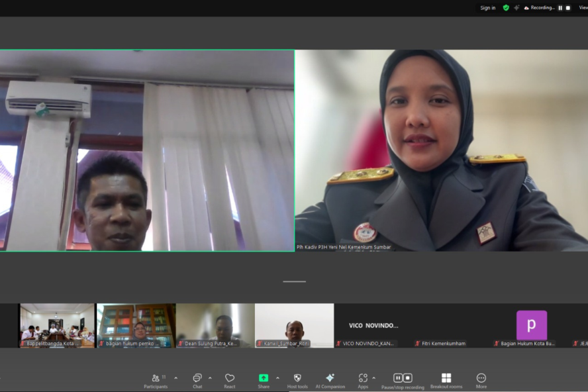Expand the arrow next to Apps
588x392 pixels.
click(374, 378)
